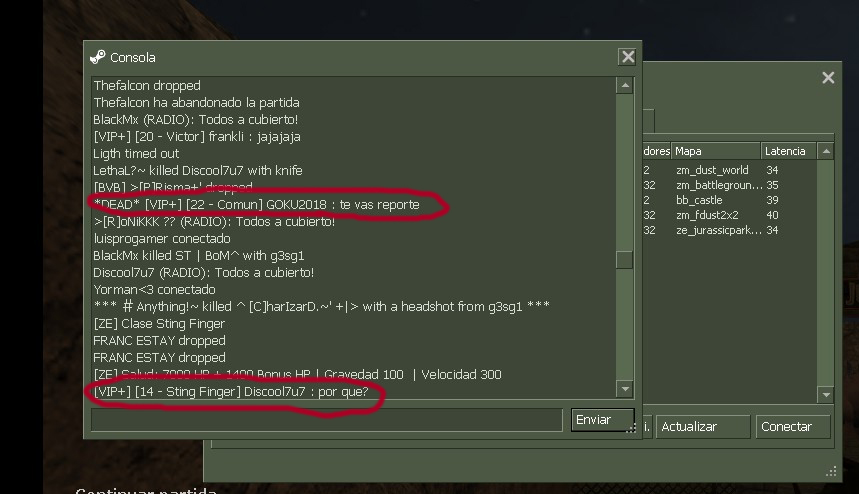Screen dimensions: 859x494
Task: Click the resize grip of server browser
Action: 831,472
